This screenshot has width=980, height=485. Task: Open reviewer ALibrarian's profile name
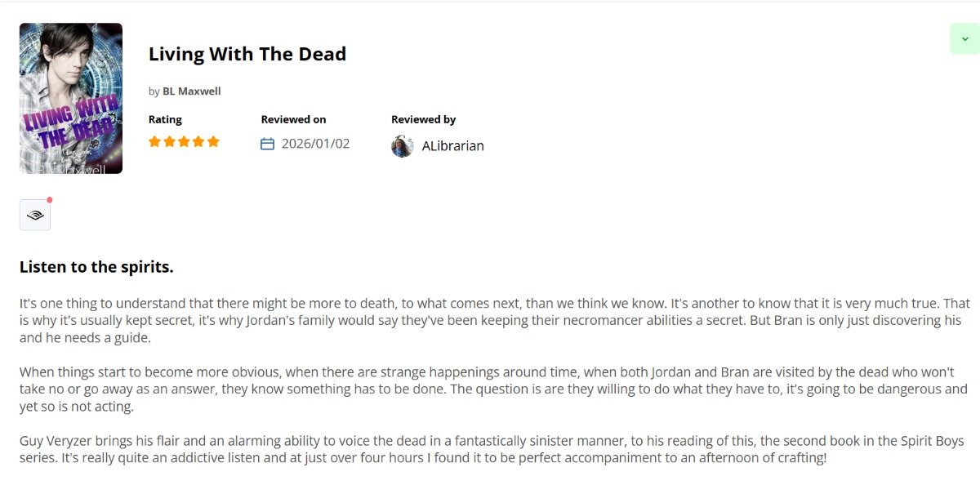[452, 146]
